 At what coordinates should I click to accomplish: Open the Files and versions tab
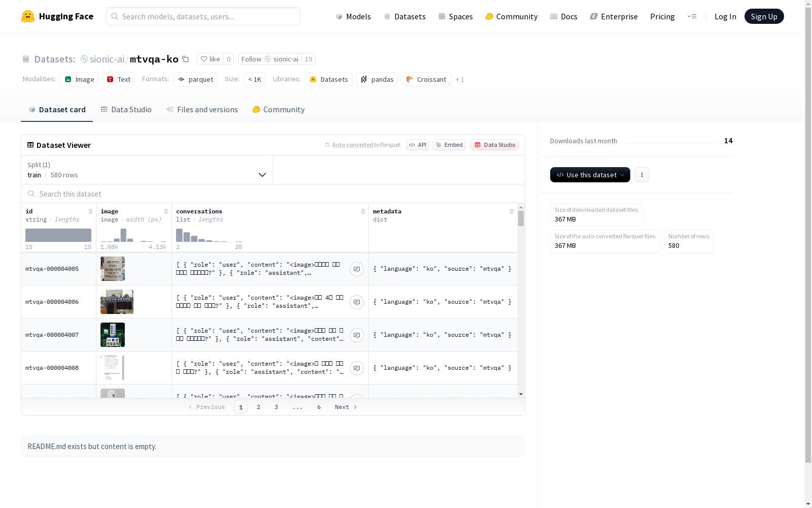tap(202, 110)
